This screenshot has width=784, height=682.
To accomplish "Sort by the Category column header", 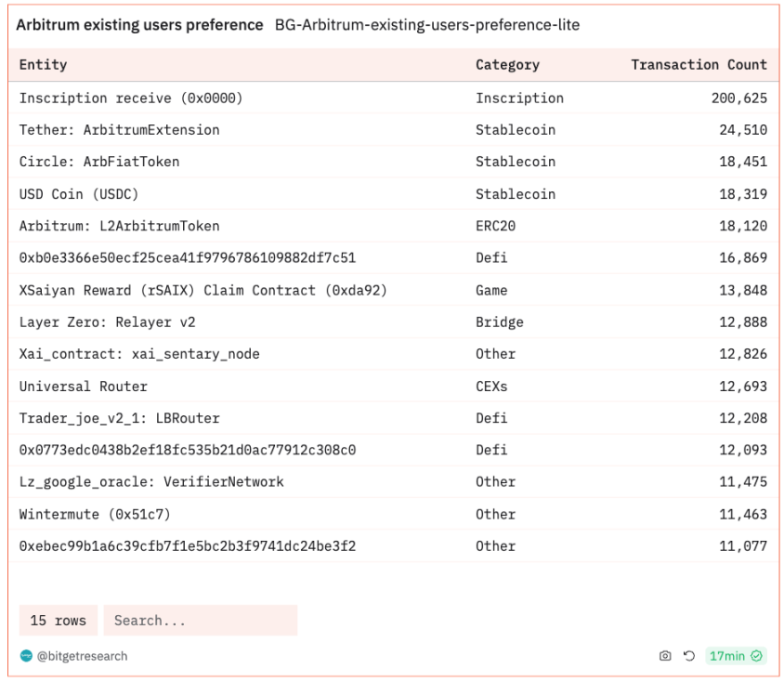I will (x=507, y=65).
